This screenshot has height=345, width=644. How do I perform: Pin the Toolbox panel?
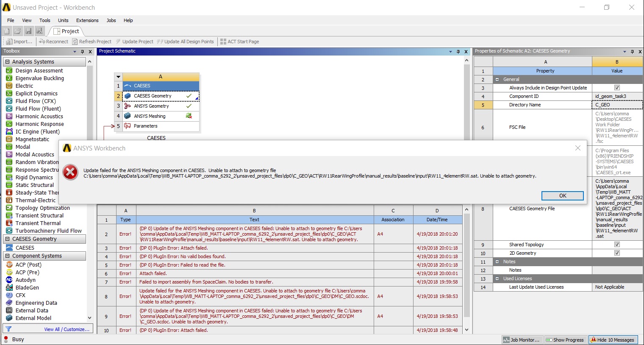coord(82,51)
